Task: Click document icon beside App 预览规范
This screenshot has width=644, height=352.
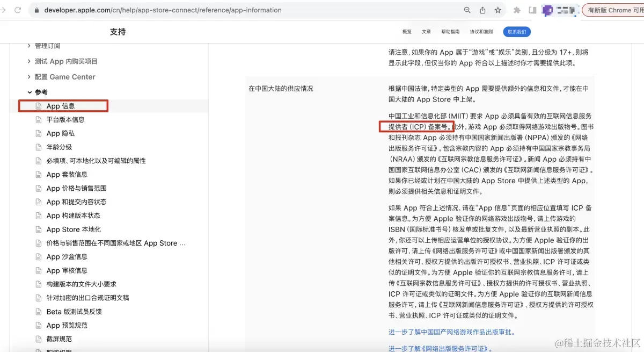Action: tap(38, 325)
